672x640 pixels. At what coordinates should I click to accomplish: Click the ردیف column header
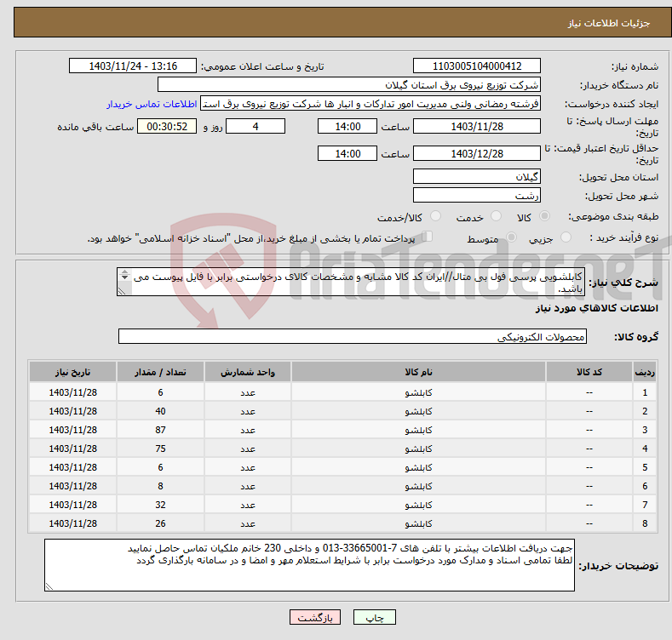[x=645, y=372]
